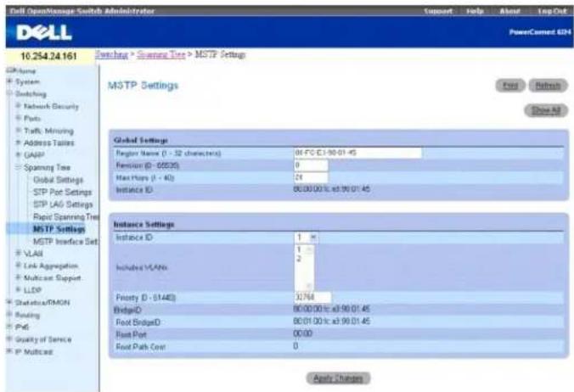Collapse the Spanning Tree node
Image resolution: width=574 pixels, height=392 pixels.
click(x=19, y=167)
